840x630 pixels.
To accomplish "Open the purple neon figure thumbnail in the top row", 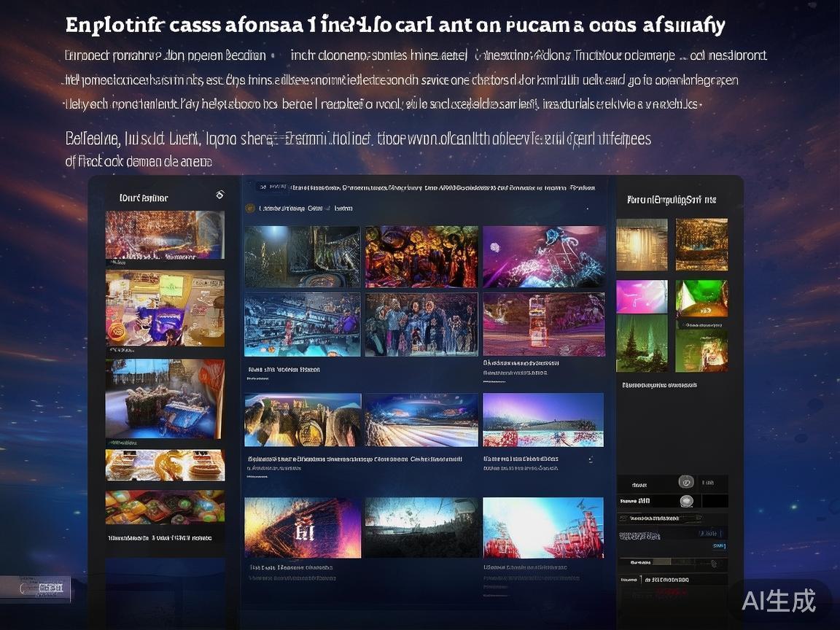I will pyautogui.click(x=544, y=257).
